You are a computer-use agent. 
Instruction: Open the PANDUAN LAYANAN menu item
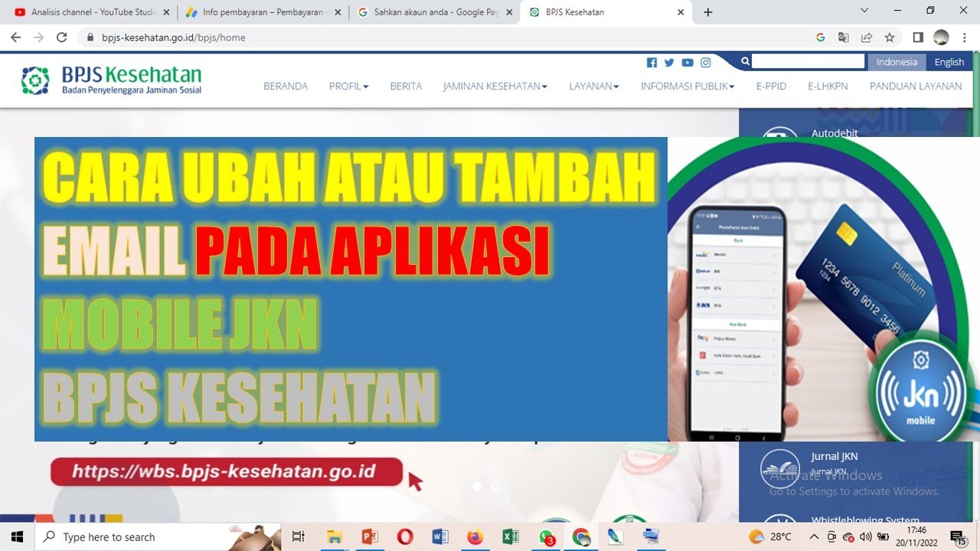916,86
